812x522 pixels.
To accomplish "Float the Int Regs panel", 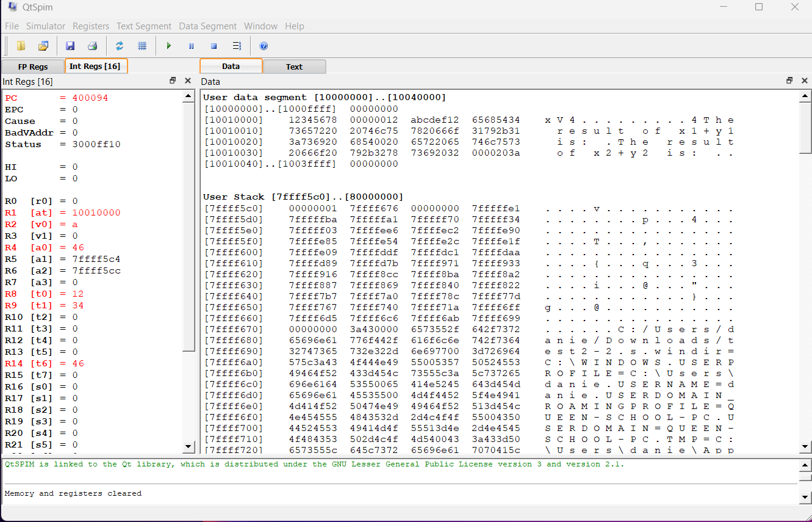I will pos(173,81).
